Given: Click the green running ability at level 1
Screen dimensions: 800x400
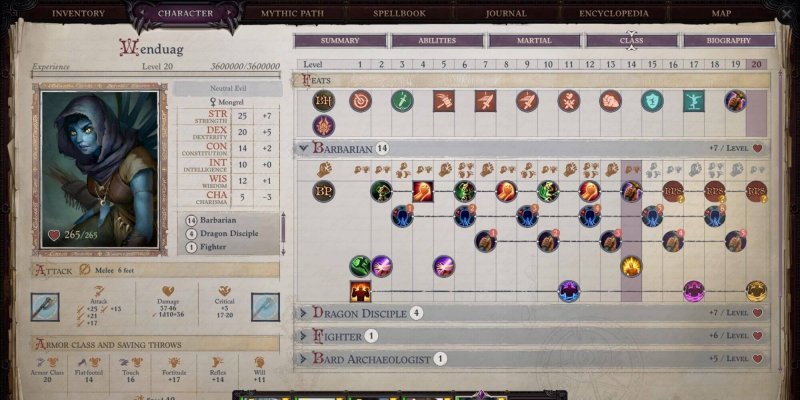Looking at the screenshot, I should click(x=360, y=266).
